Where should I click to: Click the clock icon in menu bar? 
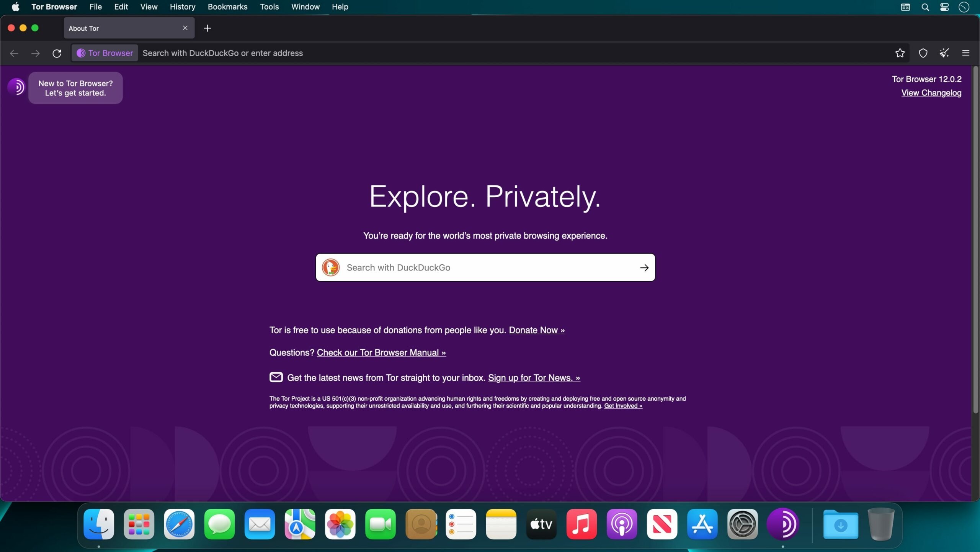click(964, 7)
